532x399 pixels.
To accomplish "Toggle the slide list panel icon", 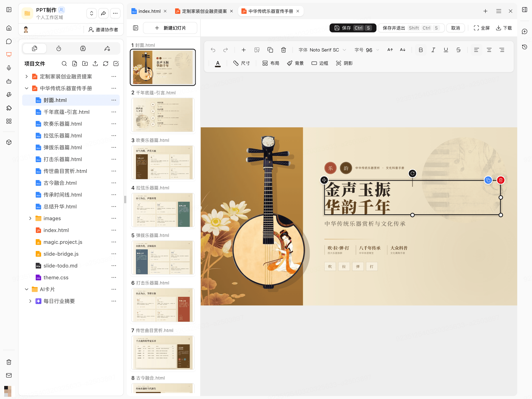I will click(x=135, y=28).
